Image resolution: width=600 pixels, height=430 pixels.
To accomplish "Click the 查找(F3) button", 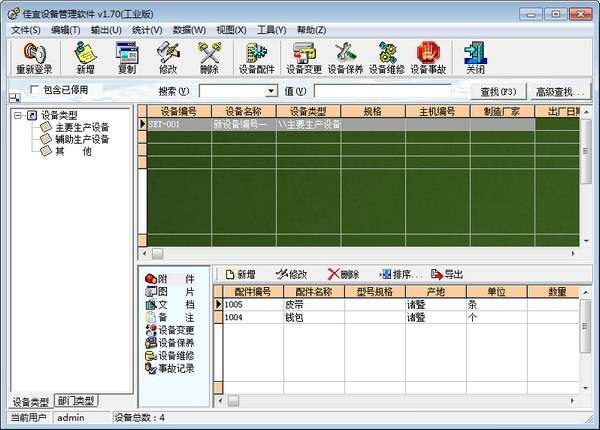I will pyautogui.click(x=503, y=92).
